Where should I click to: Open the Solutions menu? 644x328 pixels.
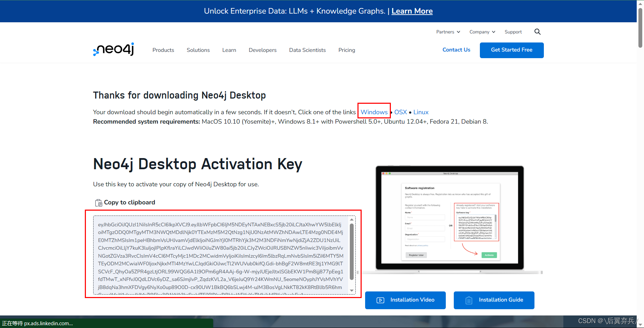click(x=198, y=50)
